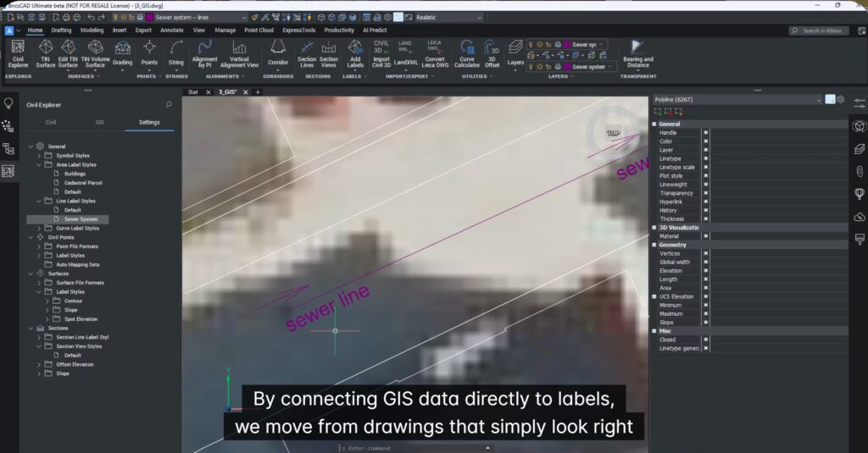This screenshot has width=868, height=453.
Task: Toggle the Closed property checkbox
Action: pyautogui.click(x=706, y=340)
